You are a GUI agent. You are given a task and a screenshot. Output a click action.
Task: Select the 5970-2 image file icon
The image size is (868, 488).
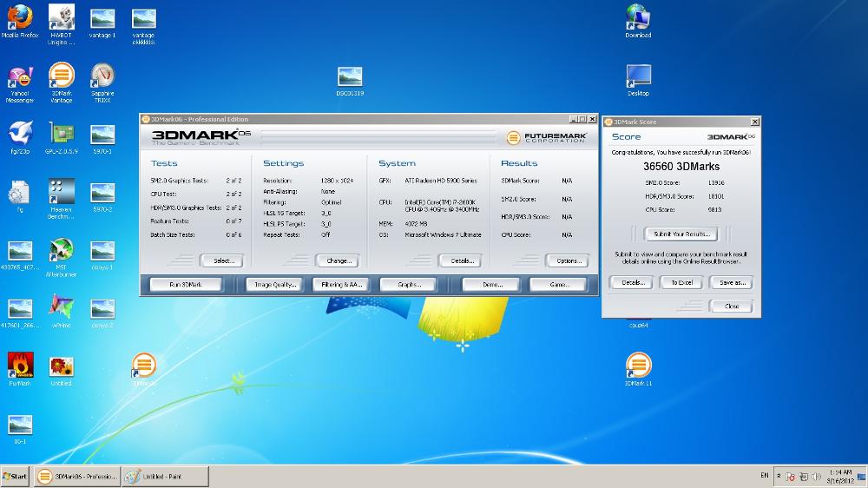pos(102,197)
